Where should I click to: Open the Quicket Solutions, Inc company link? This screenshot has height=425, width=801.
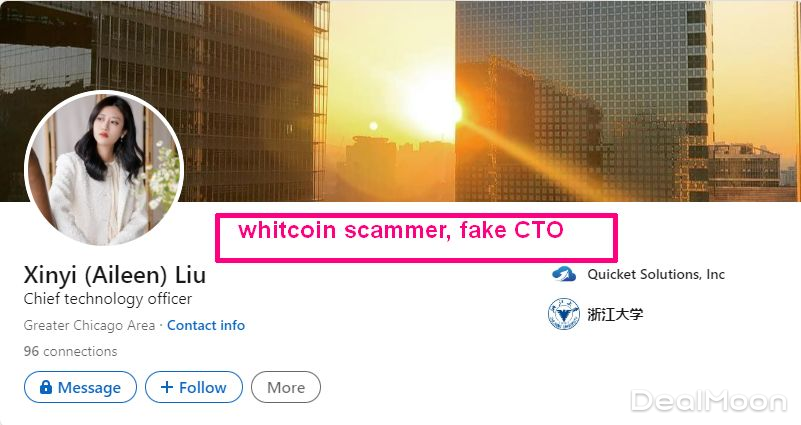(x=656, y=274)
